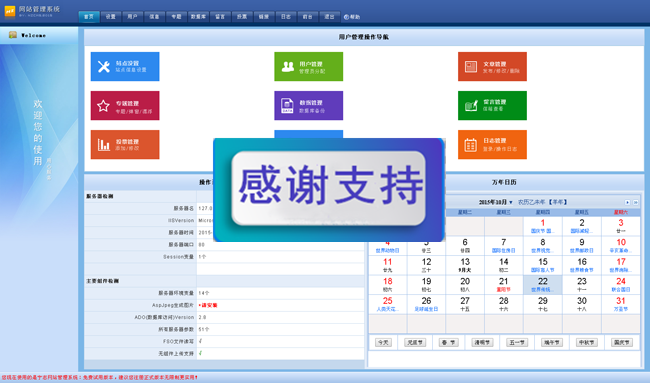This screenshot has width=650, height=383.
Task: Open the 投票 menu tab
Action: point(242,17)
